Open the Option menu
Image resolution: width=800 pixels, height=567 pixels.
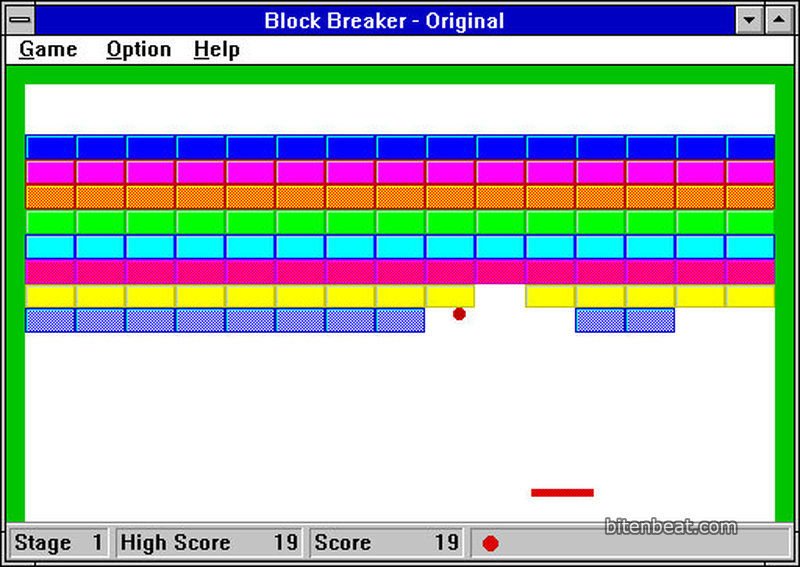[138, 50]
